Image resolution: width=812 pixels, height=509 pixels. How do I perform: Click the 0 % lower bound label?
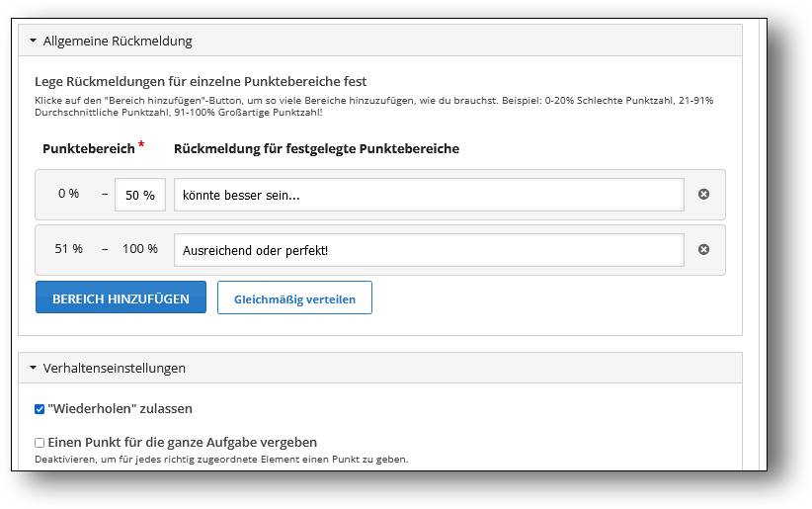pos(68,194)
